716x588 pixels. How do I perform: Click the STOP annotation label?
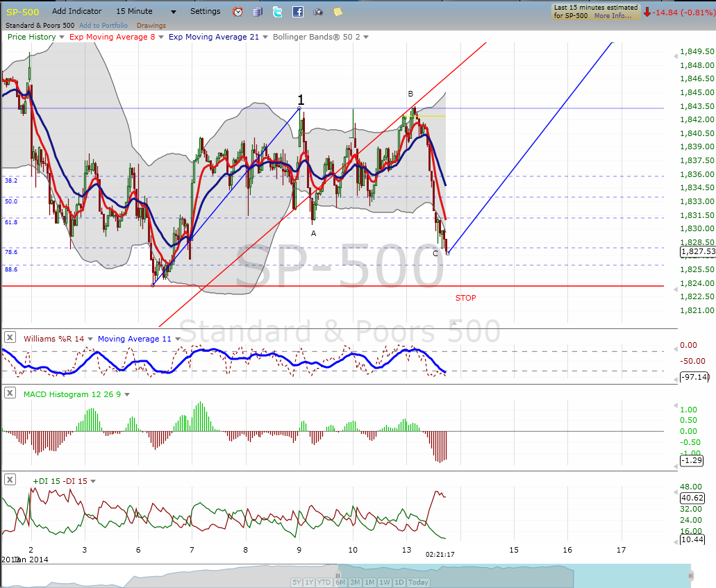pos(465,298)
